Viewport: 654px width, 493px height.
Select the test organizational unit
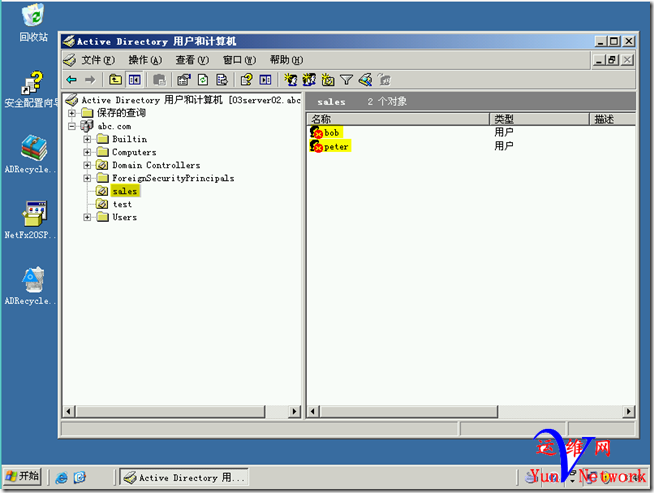[x=122, y=204]
